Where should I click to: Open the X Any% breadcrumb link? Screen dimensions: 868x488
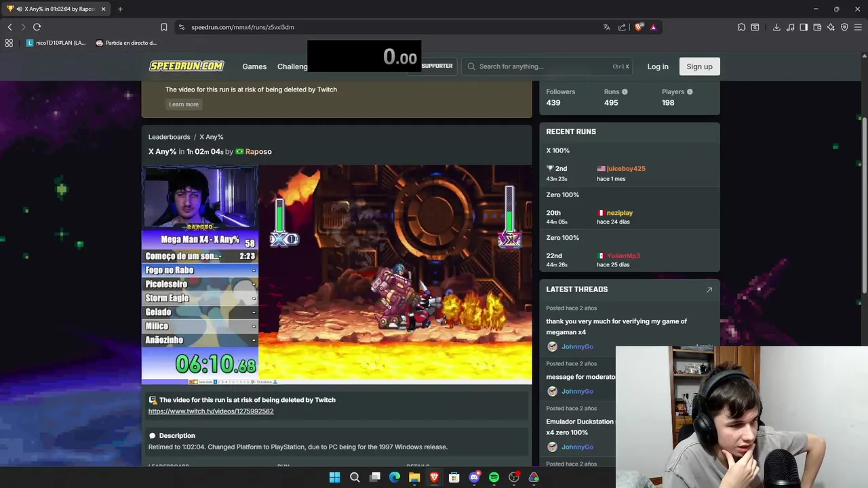click(212, 137)
